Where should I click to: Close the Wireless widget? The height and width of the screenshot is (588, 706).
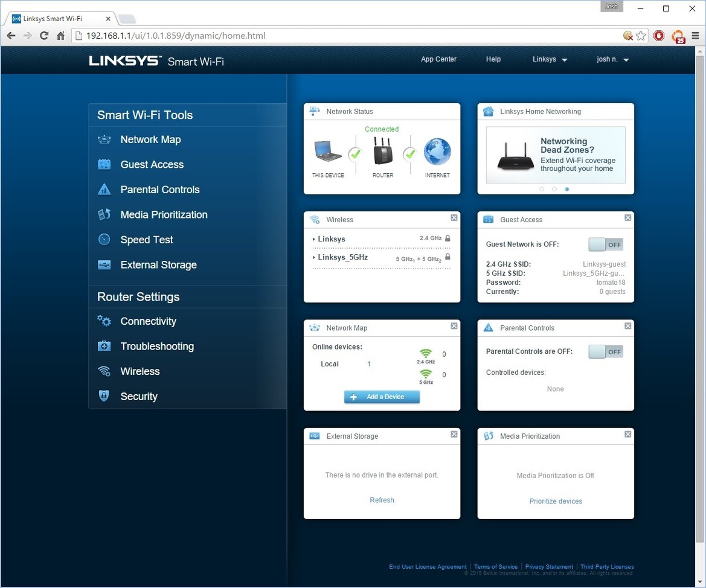(454, 218)
